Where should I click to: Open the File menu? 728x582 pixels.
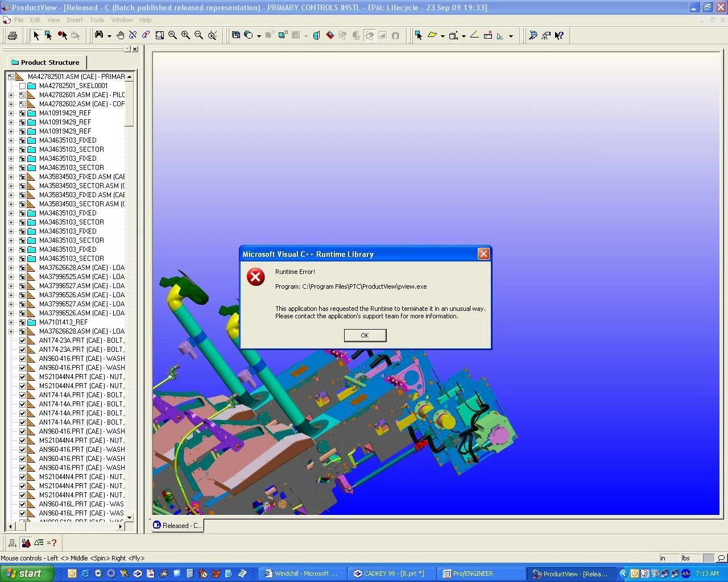tap(19, 20)
